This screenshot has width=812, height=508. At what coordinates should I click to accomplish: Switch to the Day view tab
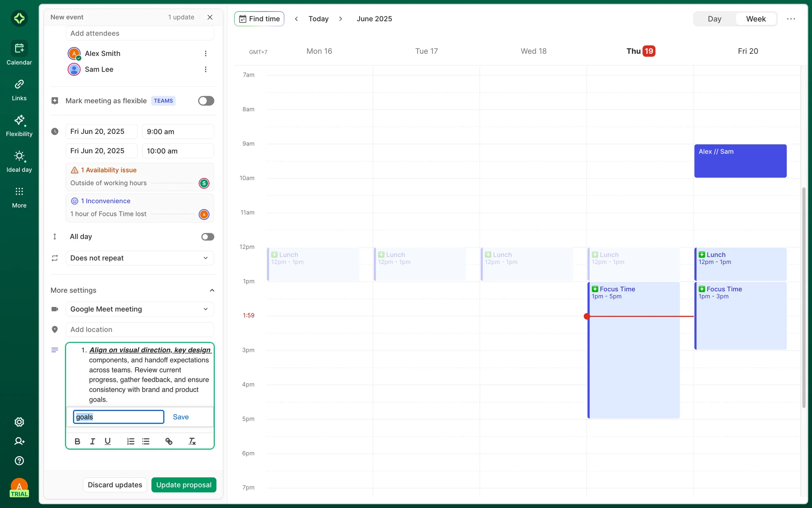coord(714,19)
